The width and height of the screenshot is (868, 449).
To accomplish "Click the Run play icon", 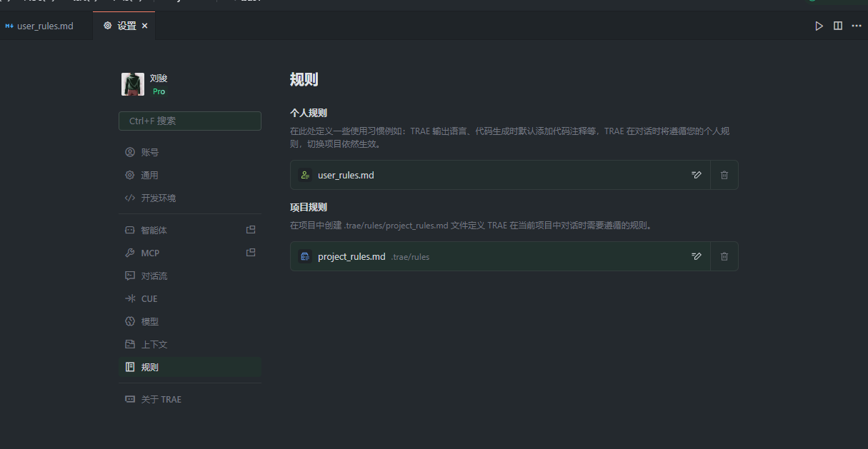I will click(819, 26).
